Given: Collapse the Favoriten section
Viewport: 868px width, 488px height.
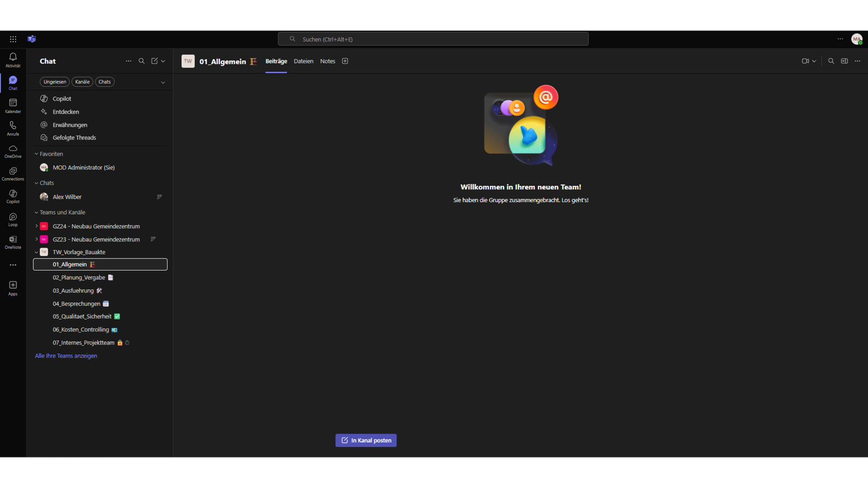Looking at the screenshot, I should pos(36,154).
